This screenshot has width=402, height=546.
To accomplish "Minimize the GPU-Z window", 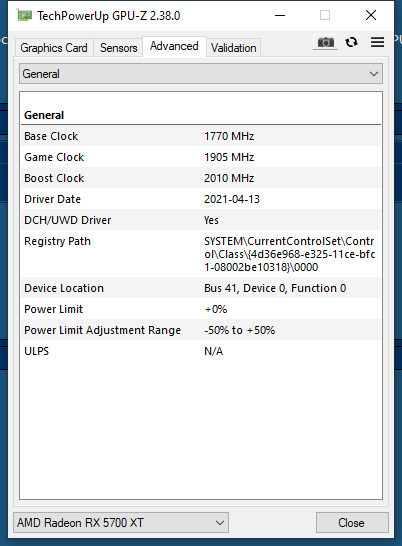I will pos(280,15).
